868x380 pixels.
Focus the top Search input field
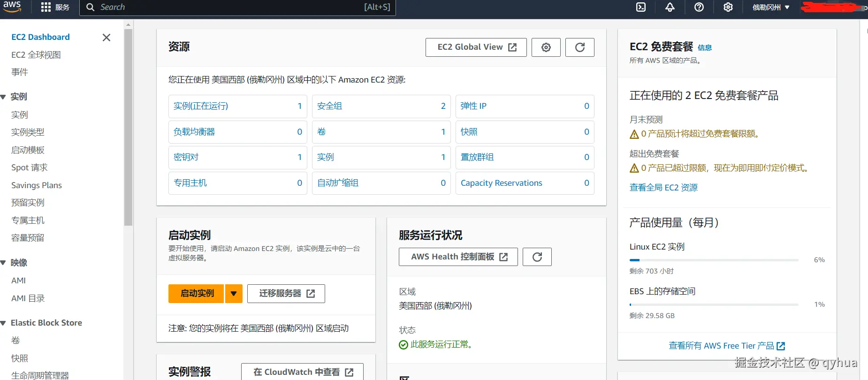(x=237, y=8)
